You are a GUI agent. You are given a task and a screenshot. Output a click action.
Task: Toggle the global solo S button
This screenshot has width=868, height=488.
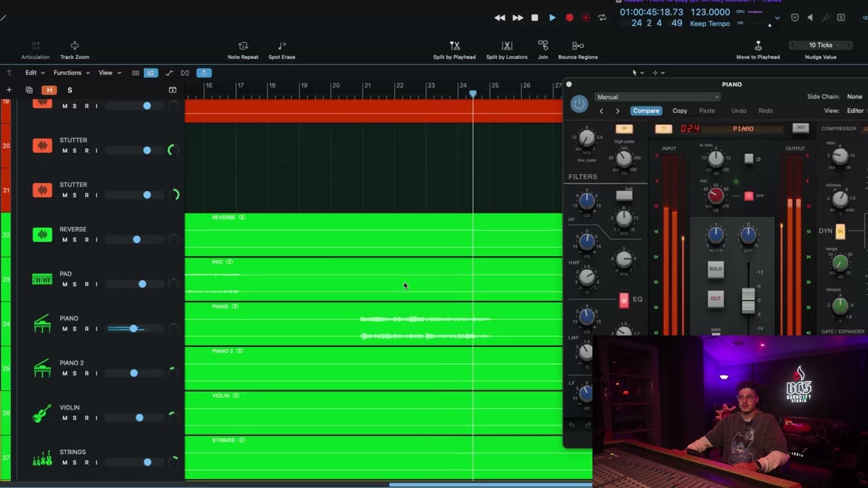[x=69, y=89]
